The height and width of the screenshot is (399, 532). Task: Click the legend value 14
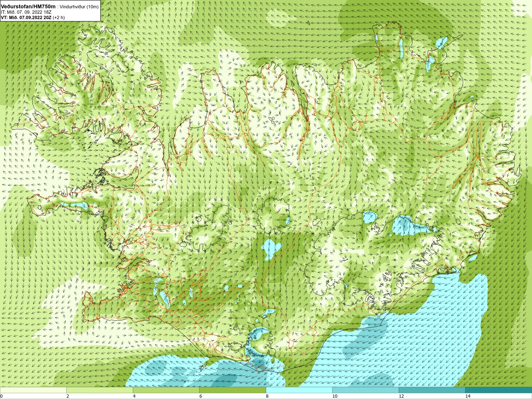pyautogui.click(x=468, y=396)
